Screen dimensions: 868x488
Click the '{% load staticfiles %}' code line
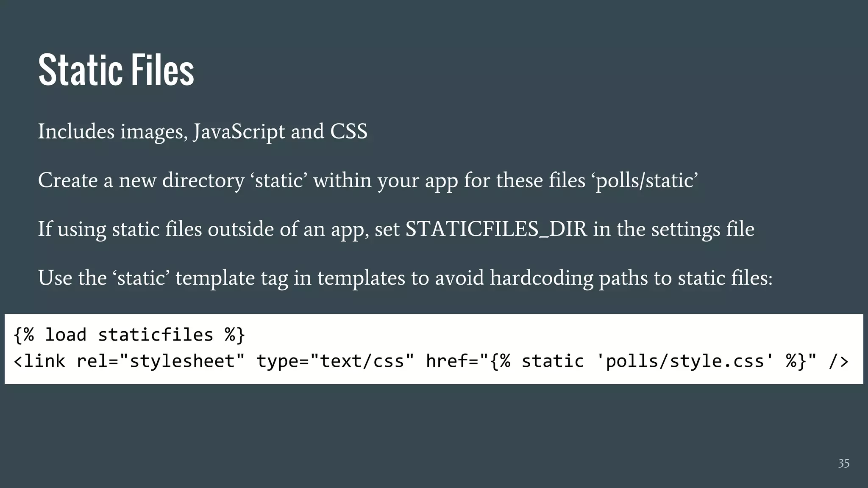[129, 335]
